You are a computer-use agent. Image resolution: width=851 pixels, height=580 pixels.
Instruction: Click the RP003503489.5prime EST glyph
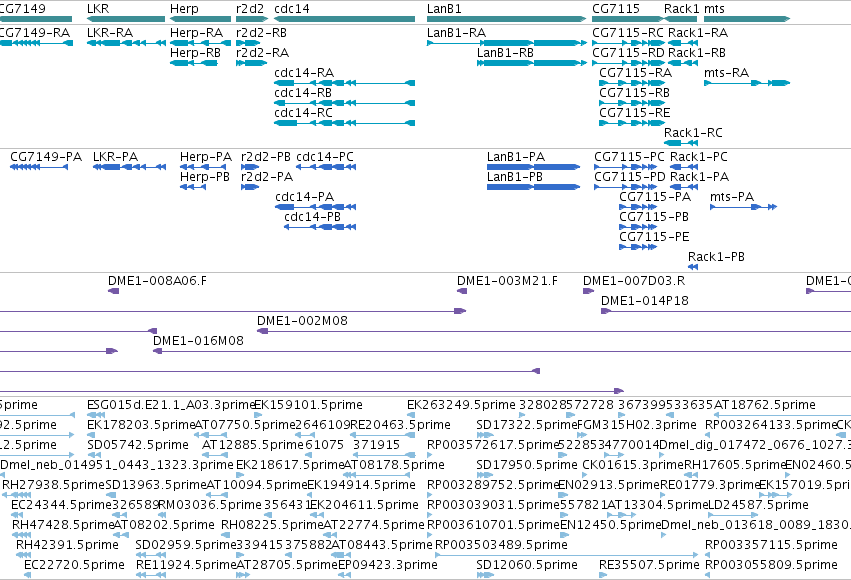point(567,555)
